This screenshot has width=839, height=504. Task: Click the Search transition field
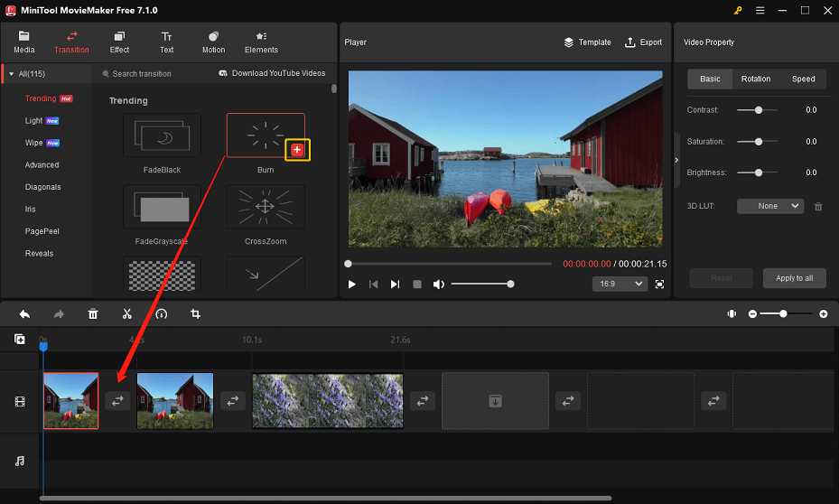(x=141, y=74)
